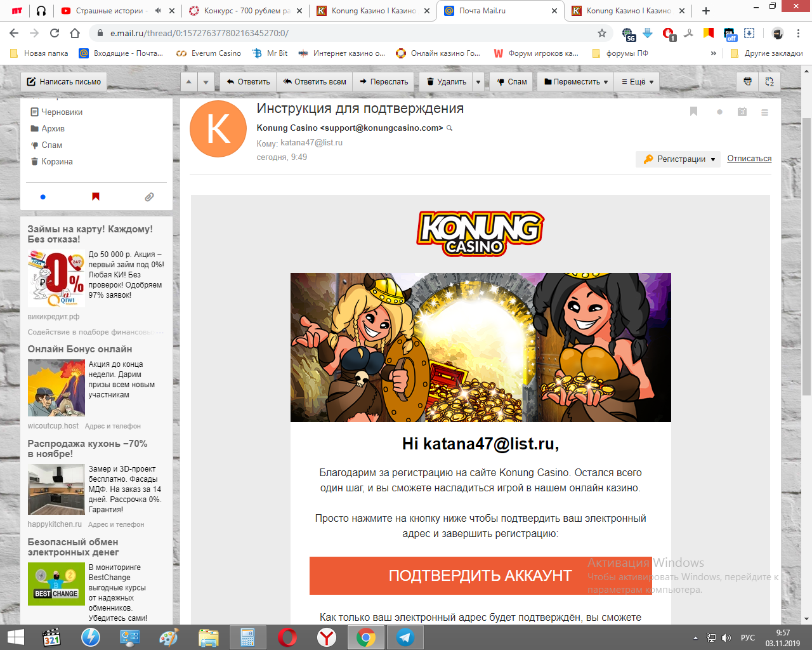Image resolution: width=812 pixels, height=650 pixels.
Task: Open the Calculator from the taskbar
Action: (x=247, y=637)
